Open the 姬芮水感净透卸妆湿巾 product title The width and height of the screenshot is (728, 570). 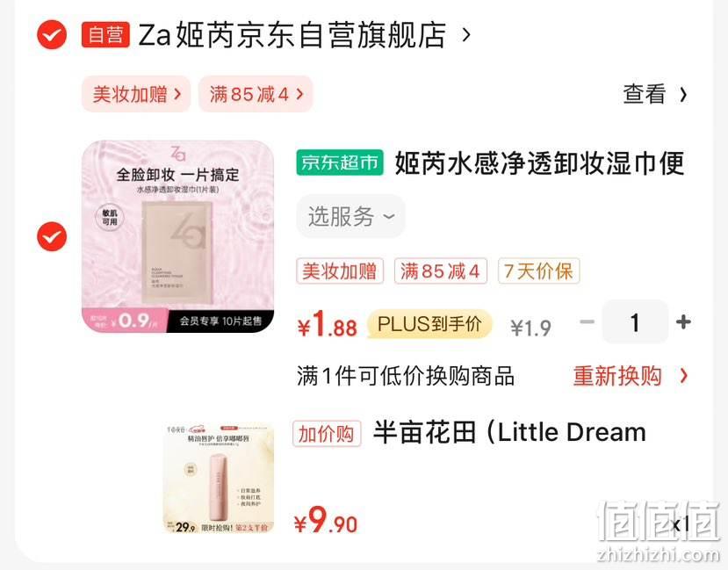pos(540,163)
